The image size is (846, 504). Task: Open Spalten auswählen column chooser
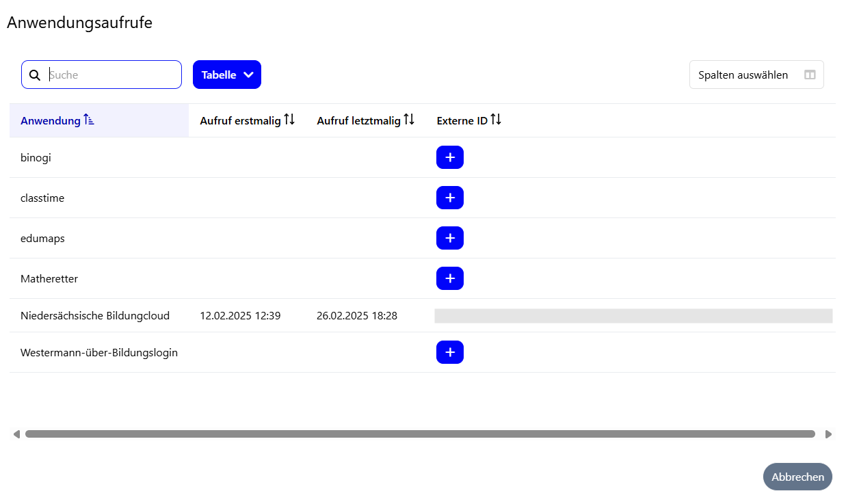(756, 75)
